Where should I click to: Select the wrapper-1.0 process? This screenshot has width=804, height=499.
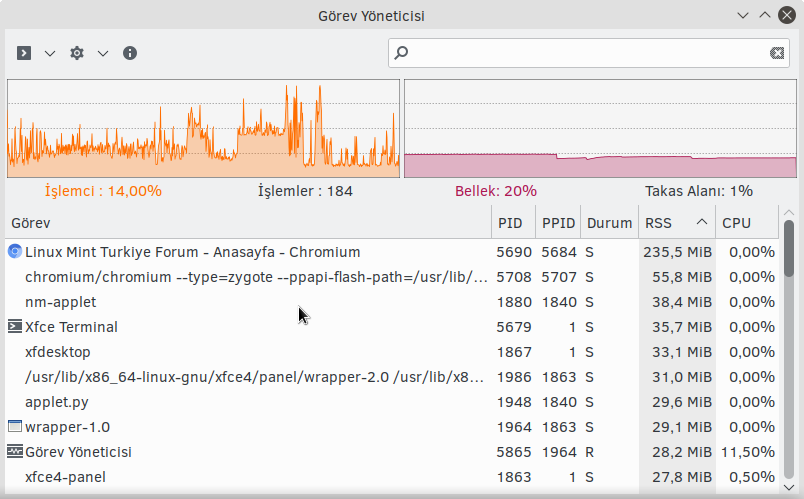pyautogui.click(x=392, y=427)
